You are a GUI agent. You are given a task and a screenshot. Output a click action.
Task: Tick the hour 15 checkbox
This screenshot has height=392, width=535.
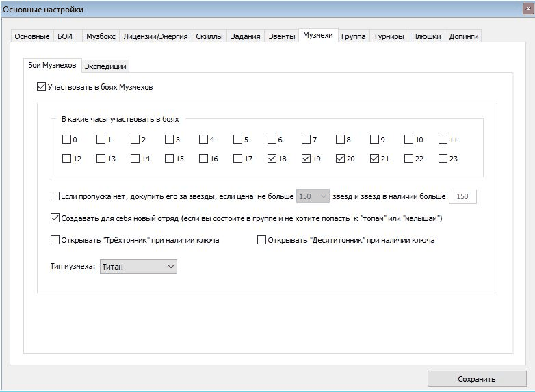[169, 158]
